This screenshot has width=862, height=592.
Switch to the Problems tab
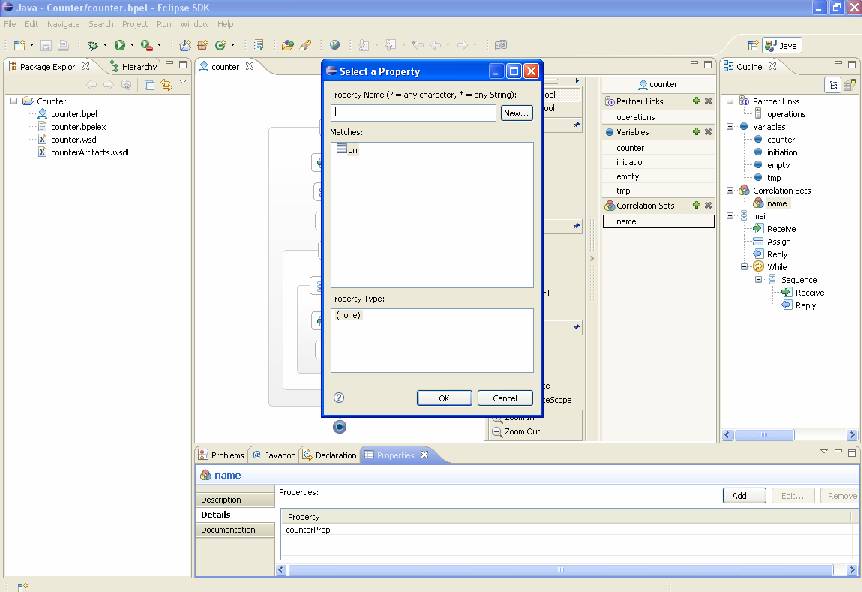pyautogui.click(x=221, y=455)
